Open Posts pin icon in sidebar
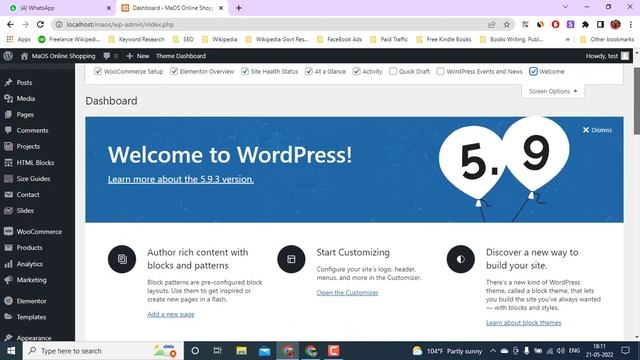The width and height of the screenshot is (640, 360). [x=9, y=82]
